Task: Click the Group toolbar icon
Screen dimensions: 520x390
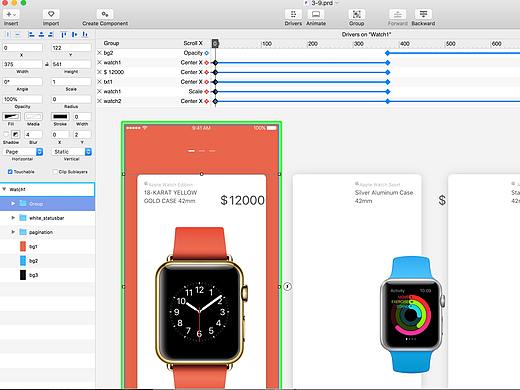Action: [x=357, y=14]
